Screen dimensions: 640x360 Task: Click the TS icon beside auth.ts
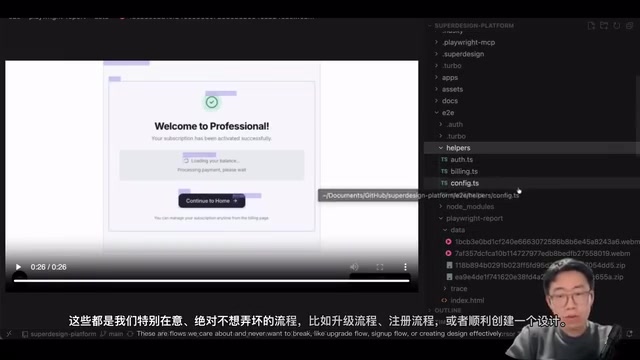pyautogui.click(x=444, y=160)
